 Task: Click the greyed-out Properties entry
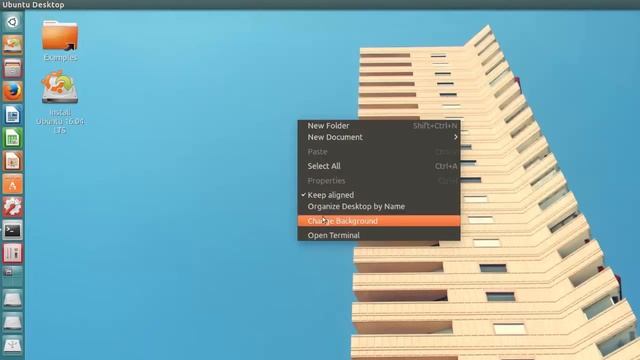pyautogui.click(x=379, y=180)
